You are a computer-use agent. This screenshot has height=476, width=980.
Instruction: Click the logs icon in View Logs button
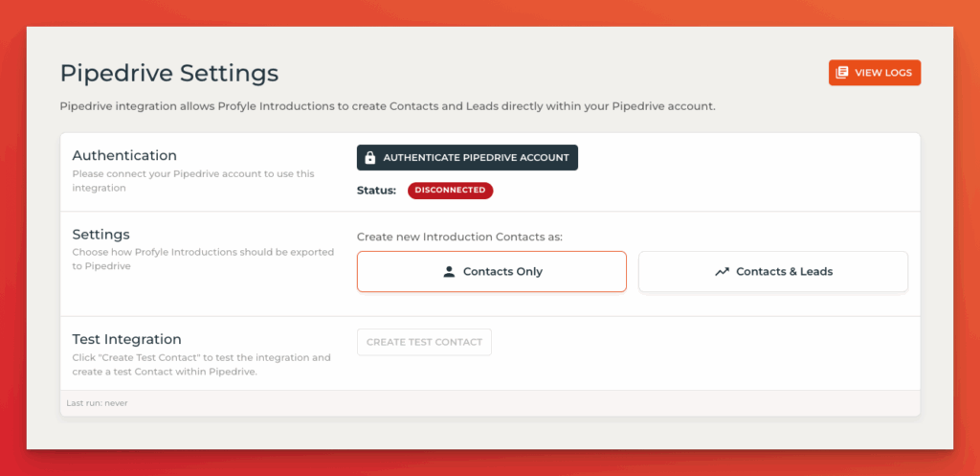click(x=842, y=73)
